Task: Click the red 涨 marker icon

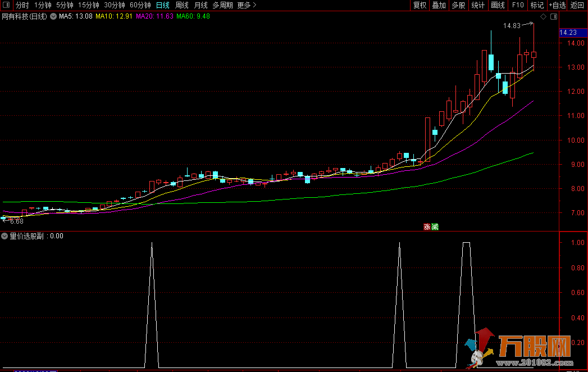Action: (x=427, y=227)
